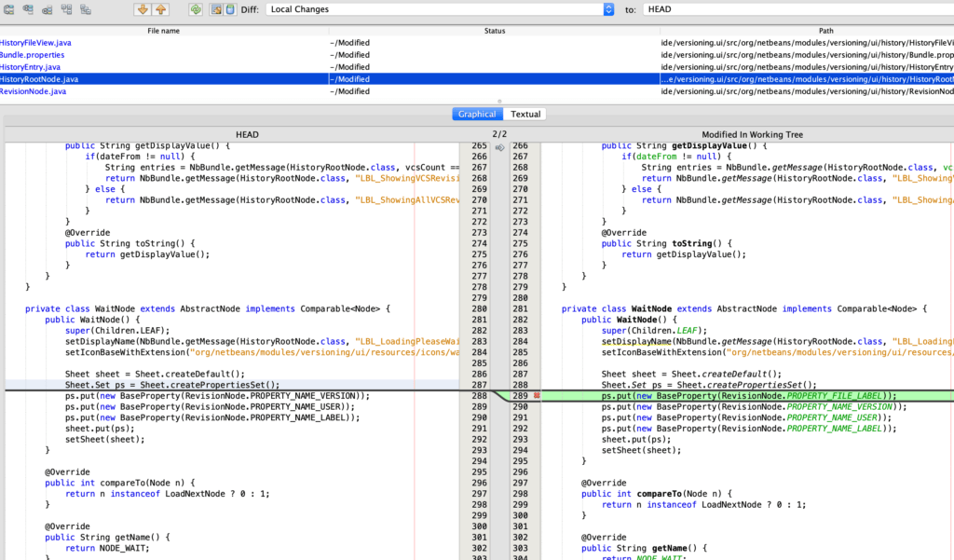954x560 pixels.
Task: Click the arrow icon beside line 265
Action: click(499, 147)
